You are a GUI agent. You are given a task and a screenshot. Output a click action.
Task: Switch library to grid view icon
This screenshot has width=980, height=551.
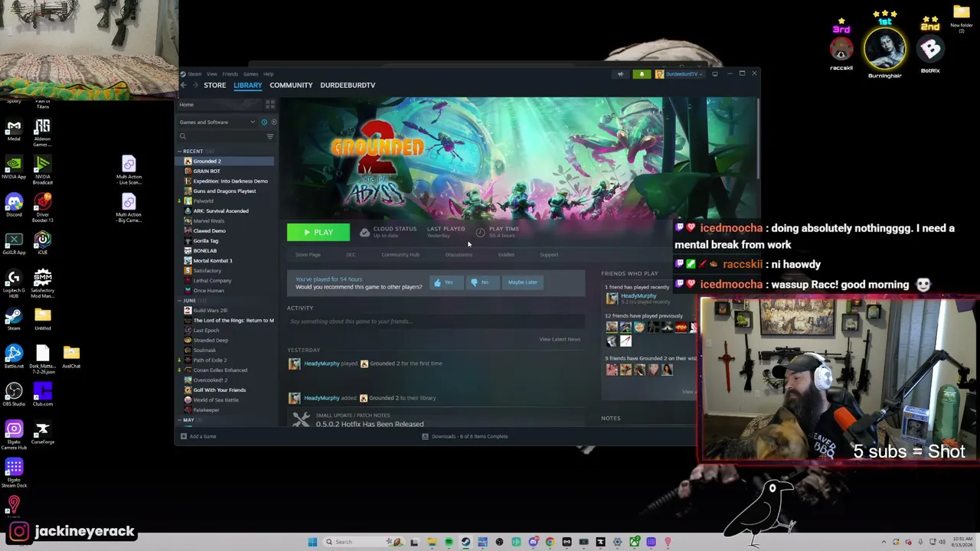coord(269,104)
